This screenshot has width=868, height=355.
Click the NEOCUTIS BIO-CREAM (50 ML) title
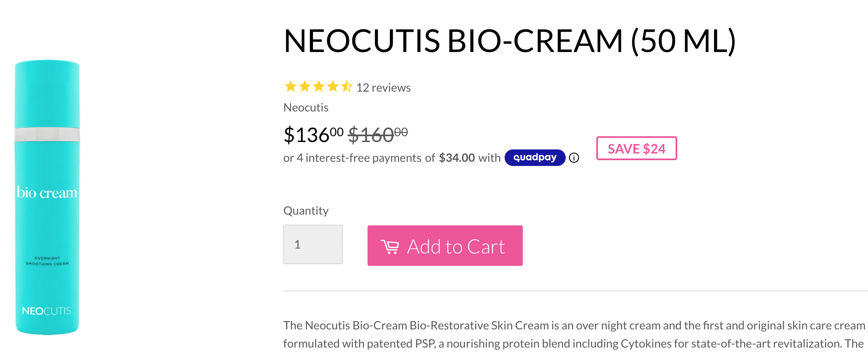tap(508, 40)
